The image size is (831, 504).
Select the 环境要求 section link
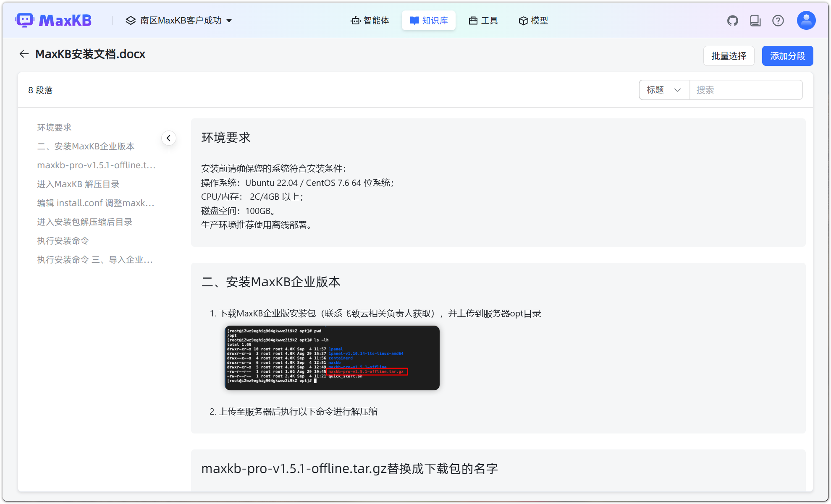54,127
